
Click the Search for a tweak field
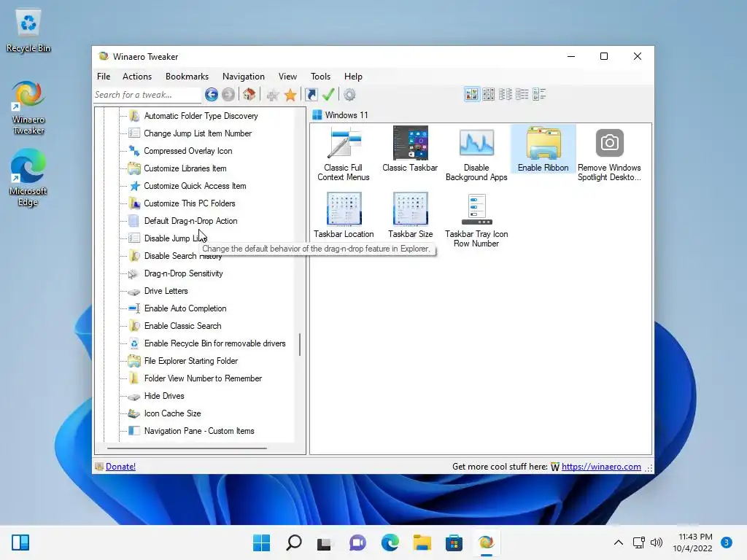[147, 95]
